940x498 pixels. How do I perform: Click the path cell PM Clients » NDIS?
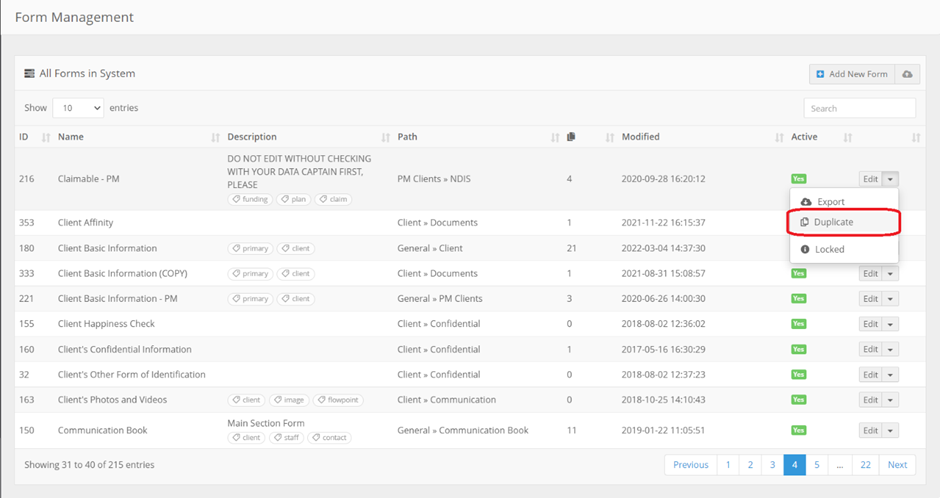coord(434,179)
